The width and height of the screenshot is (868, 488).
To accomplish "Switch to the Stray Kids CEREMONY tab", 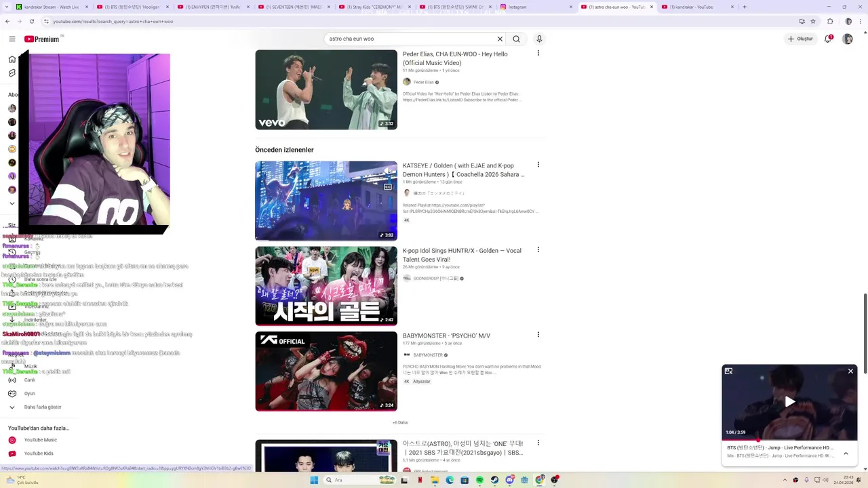I will coord(374,7).
